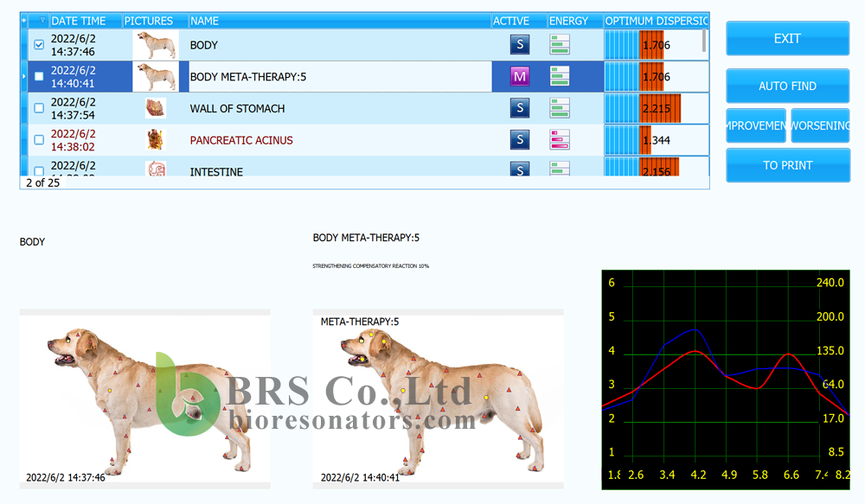This screenshot has width=865, height=504.
Task: Click the S active icon in BODY row
Action: (x=520, y=45)
